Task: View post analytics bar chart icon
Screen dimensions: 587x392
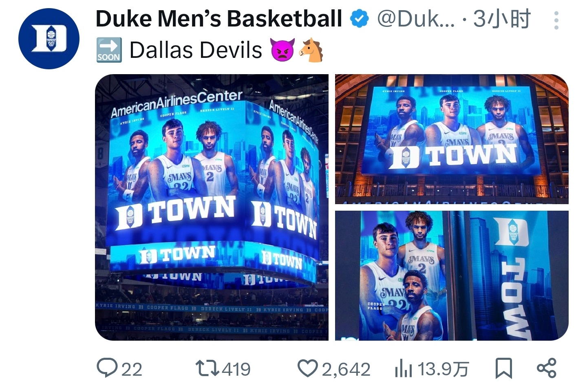Action: 404,369
